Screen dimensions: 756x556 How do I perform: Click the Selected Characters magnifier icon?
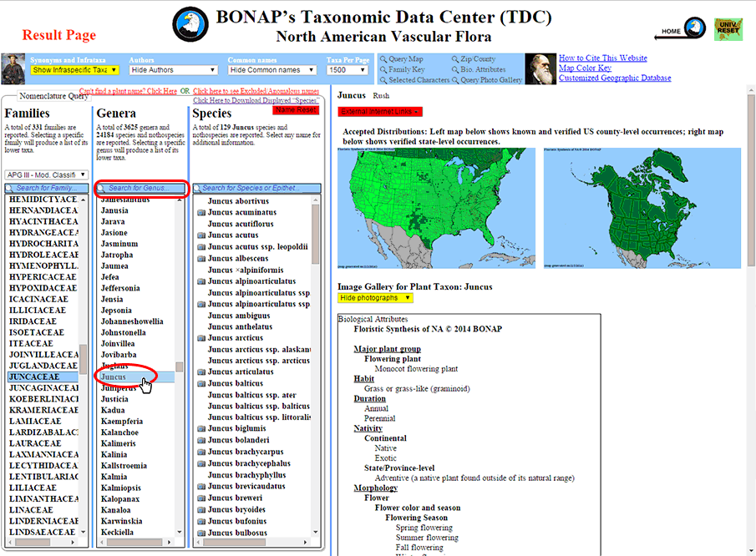pos(383,80)
